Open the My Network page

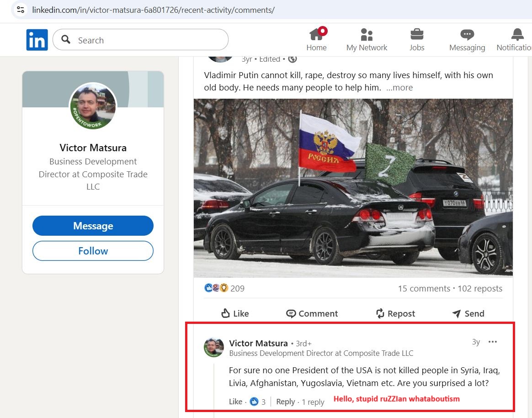point(367,39)
